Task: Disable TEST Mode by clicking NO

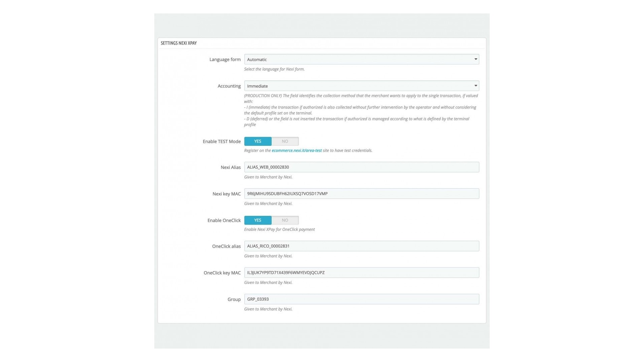Action: [285, 141]
